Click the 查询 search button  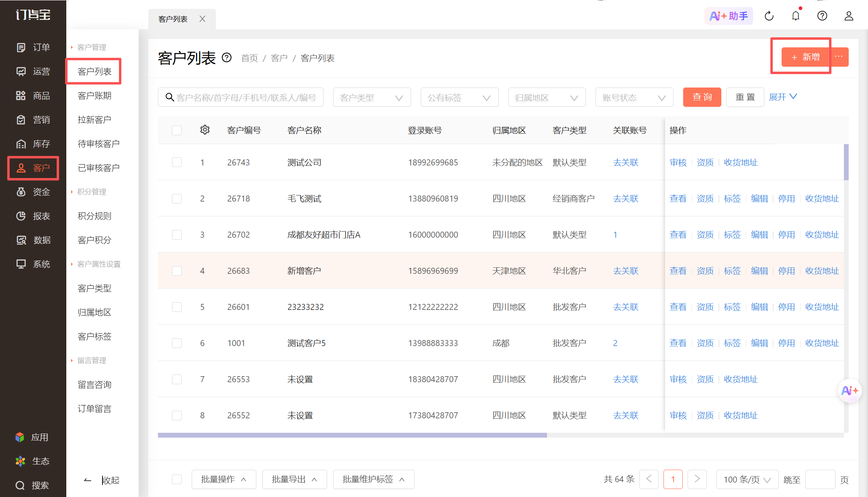click(702, 97)
